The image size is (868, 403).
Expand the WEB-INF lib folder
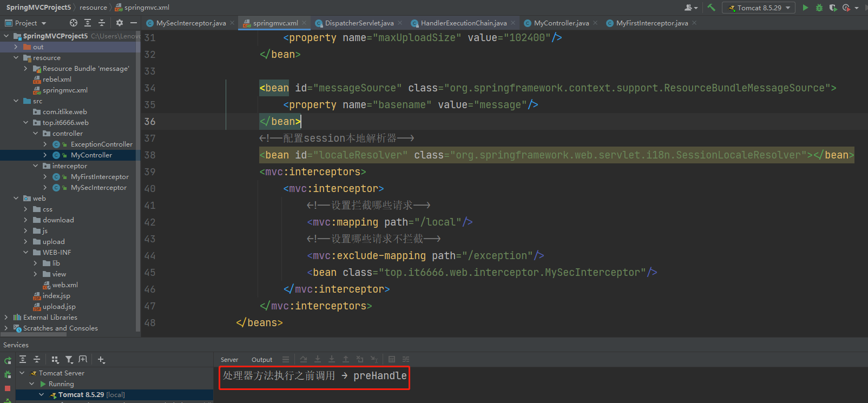point(35,263)
